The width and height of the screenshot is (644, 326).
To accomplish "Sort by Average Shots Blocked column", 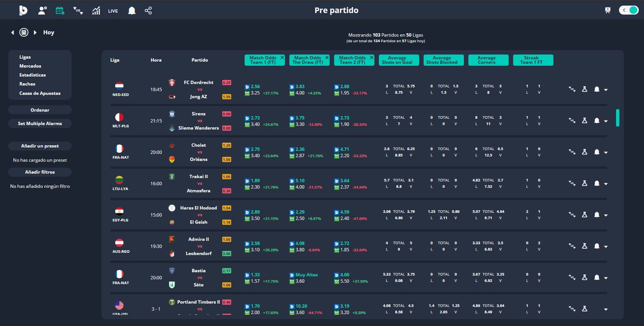I will point(444,60).
